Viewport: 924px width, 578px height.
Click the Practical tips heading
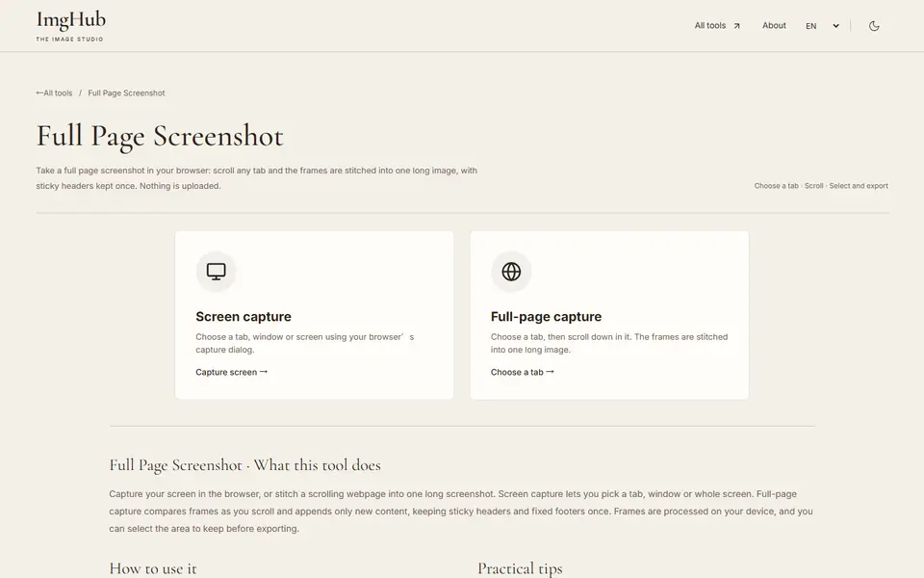(520, 568)
